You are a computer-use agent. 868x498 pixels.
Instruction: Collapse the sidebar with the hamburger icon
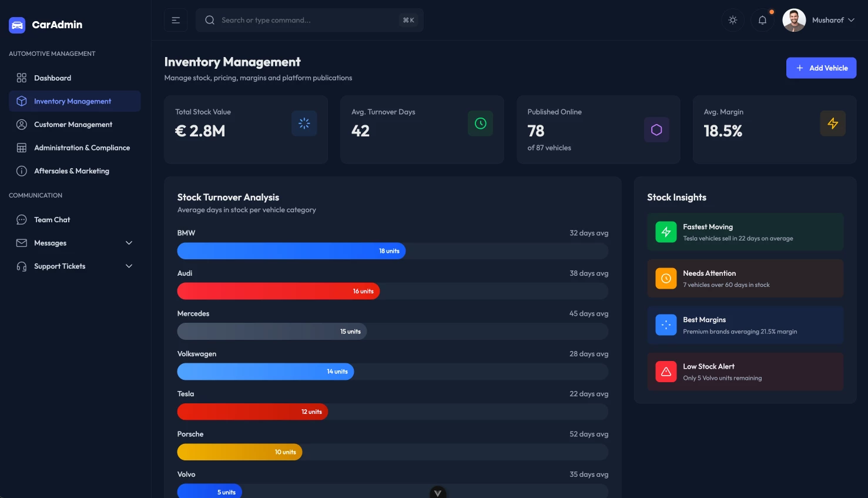pos(176,20)
